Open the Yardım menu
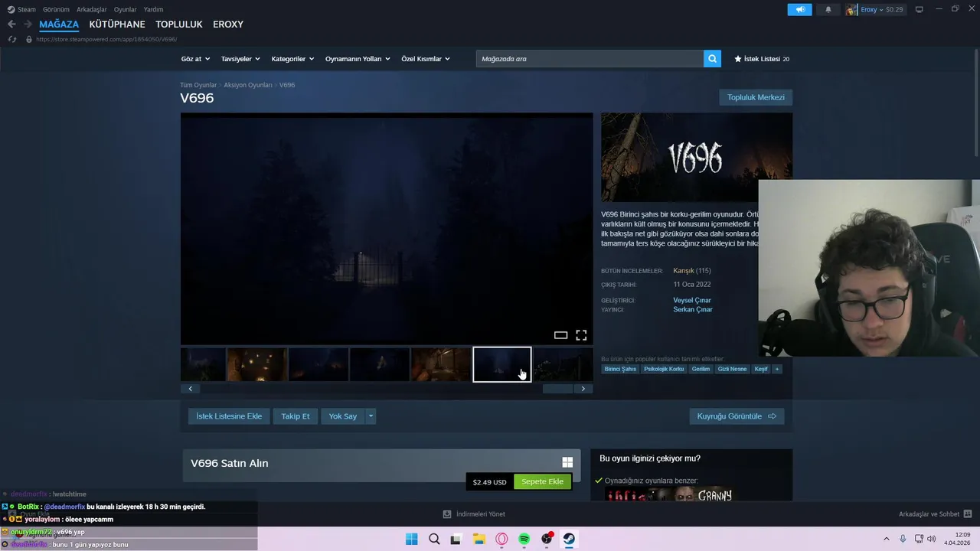The height and width of the screenshot is (551, 980). click(x=153, y=9)
